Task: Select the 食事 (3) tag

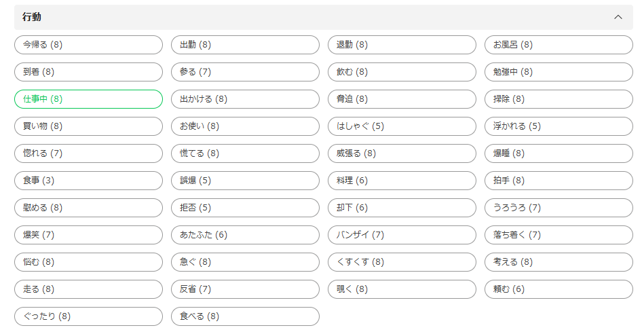Action: click(88, 181)
